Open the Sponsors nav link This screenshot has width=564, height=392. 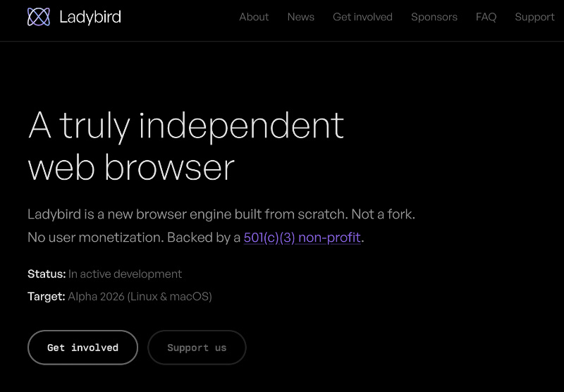pos(434,17)
